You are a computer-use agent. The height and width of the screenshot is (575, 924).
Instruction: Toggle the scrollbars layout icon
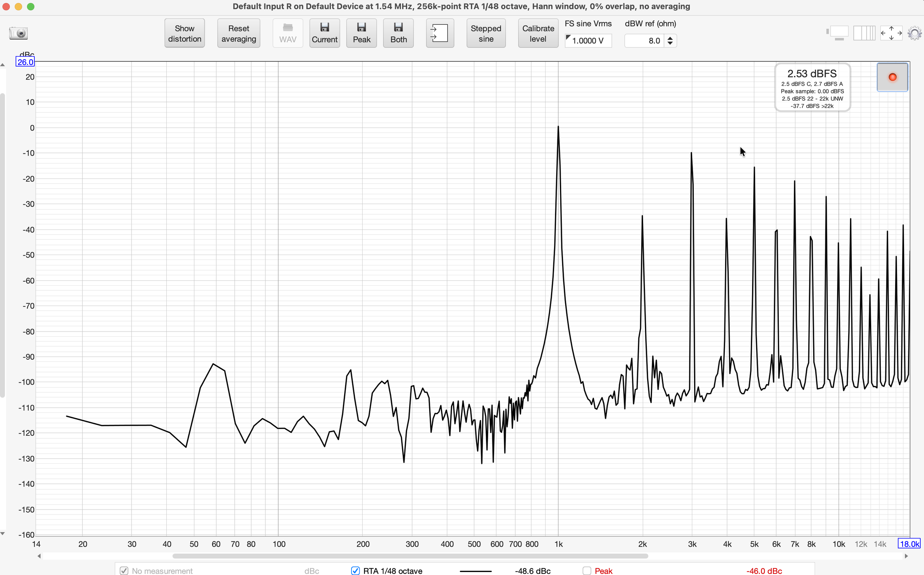[x=838, y=33]
